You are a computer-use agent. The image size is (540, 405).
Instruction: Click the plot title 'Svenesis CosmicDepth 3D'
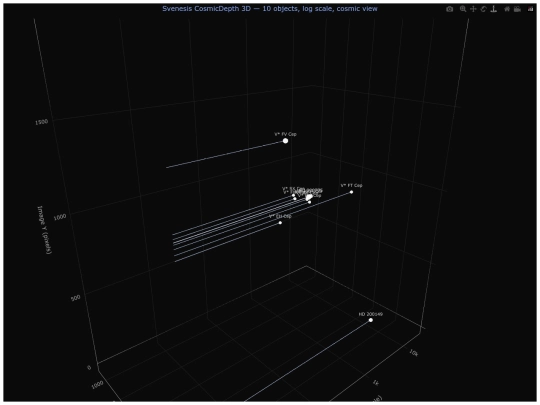[207, 9]
